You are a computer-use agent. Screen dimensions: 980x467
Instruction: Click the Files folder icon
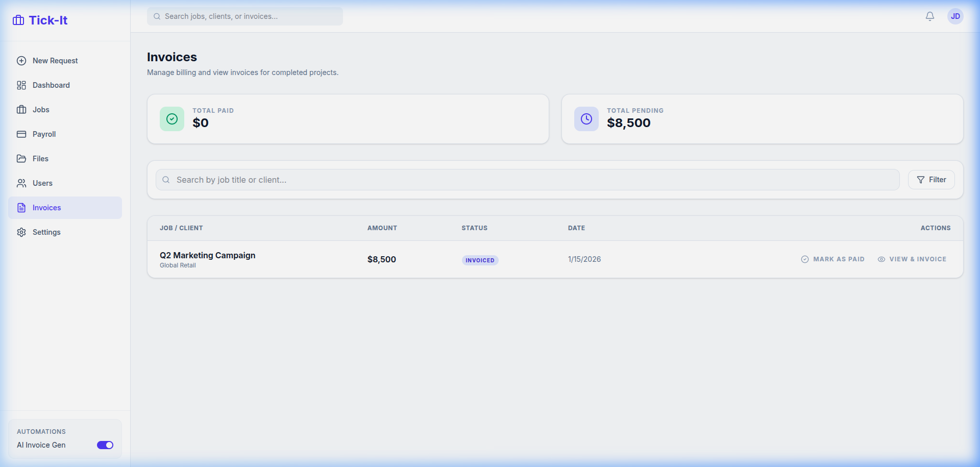(x=21, y=158)
